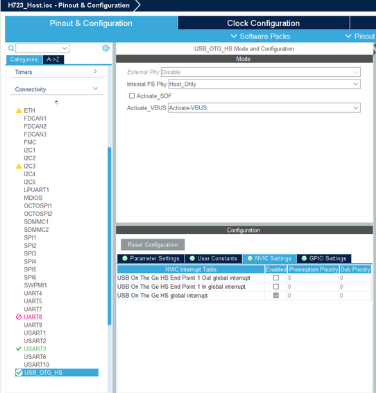
Task: Select LPUART1 peripheral
Action: pyautogui.click(x=36, y=190)
